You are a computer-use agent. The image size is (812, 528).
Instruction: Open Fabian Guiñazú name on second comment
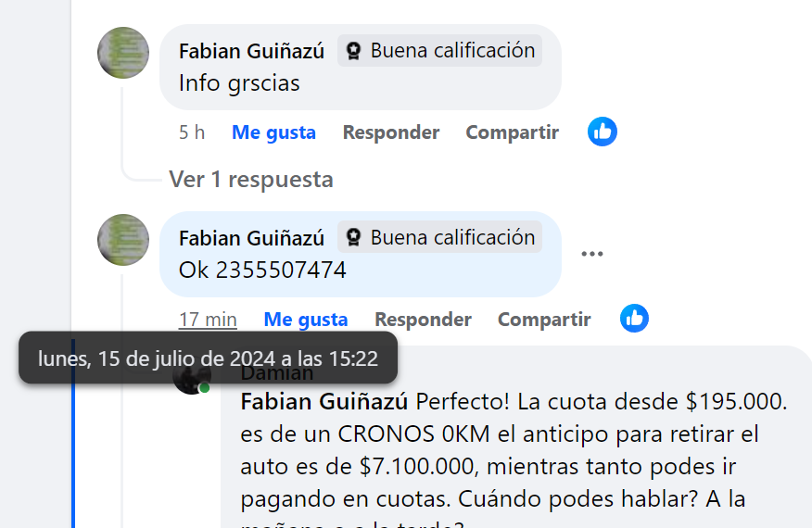pyautogui.click(x=252, y=238)
